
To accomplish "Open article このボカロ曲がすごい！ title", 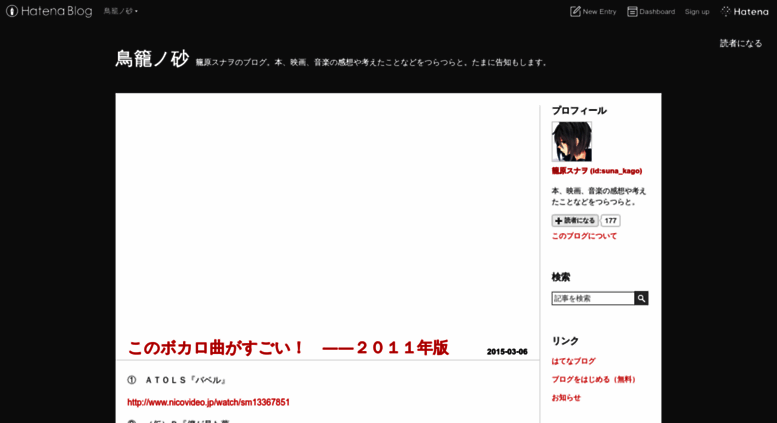I will click(x=288, y=347).
